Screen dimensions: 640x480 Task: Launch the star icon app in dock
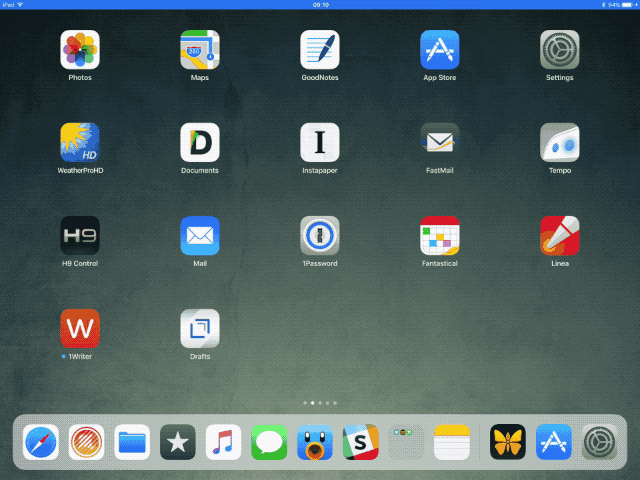178,442
